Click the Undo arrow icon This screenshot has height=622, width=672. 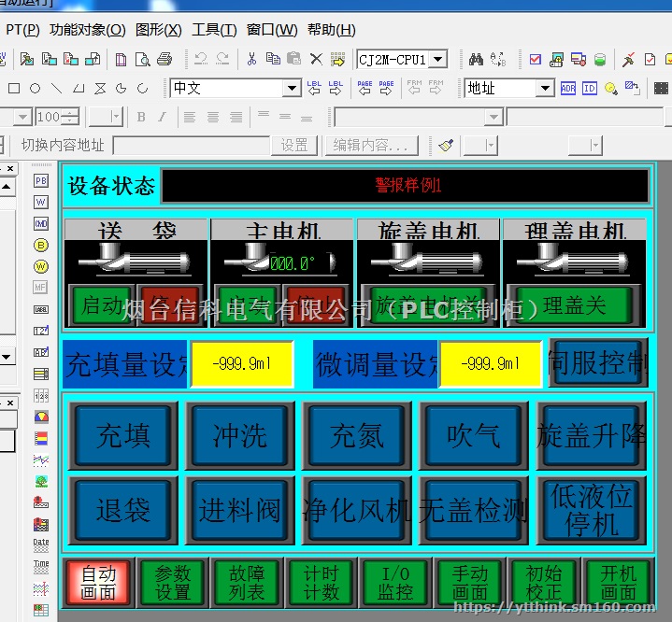click(x=201, y=59)
